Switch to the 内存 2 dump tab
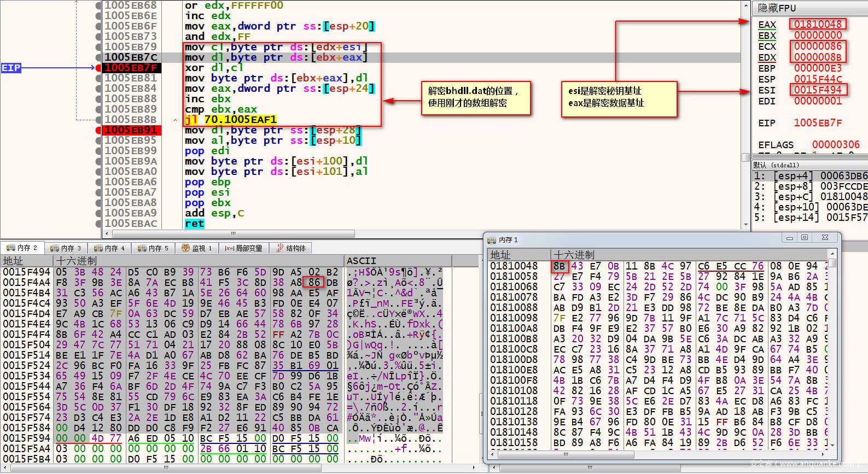This screenshot has height=474, width=868. point(22,248)
